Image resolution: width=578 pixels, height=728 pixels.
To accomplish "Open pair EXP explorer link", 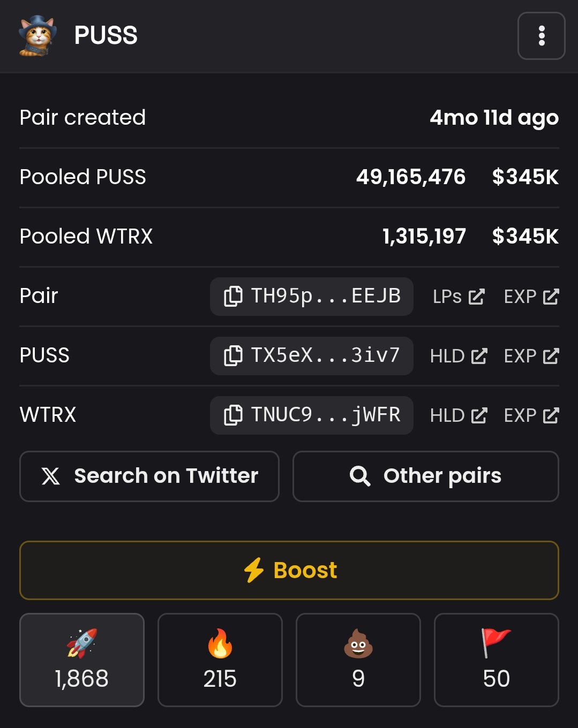I will pos(531,297).
